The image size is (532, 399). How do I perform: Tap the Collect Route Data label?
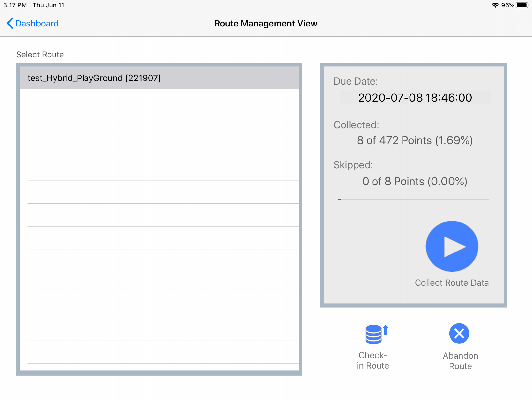tap(452, 282)
